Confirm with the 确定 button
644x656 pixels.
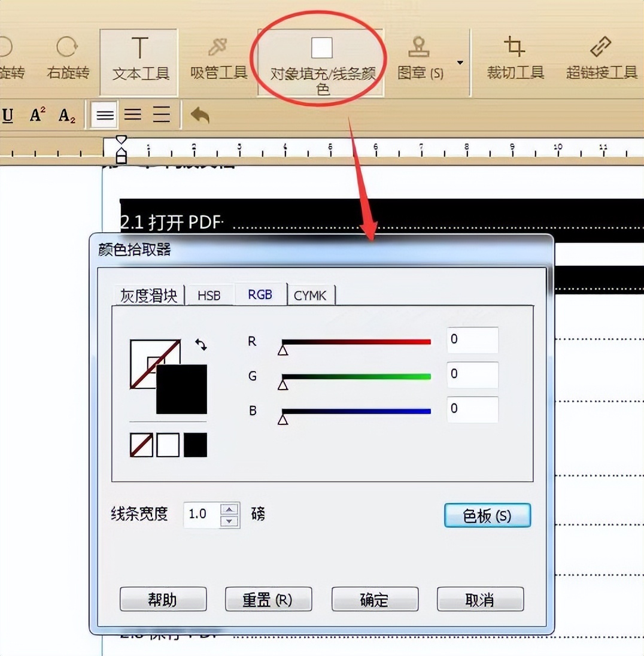(375, 600)
